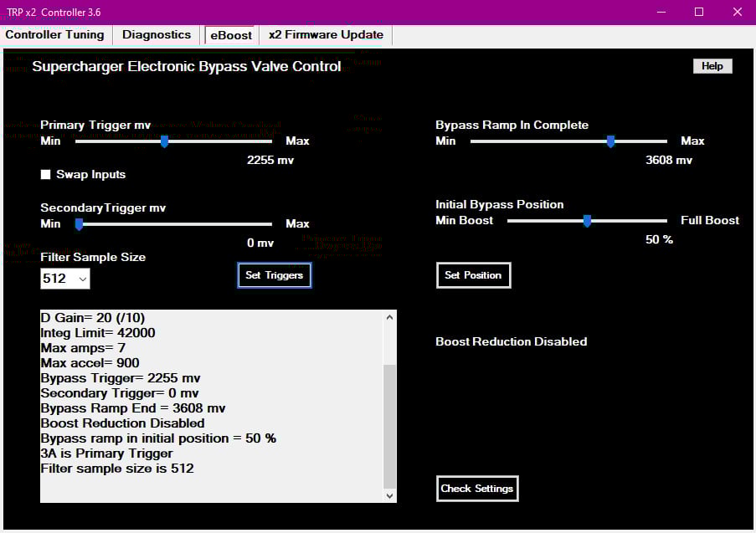The image size is (756, 533).
Task: Click the Set Triggers button
Action: pos(275,275)
